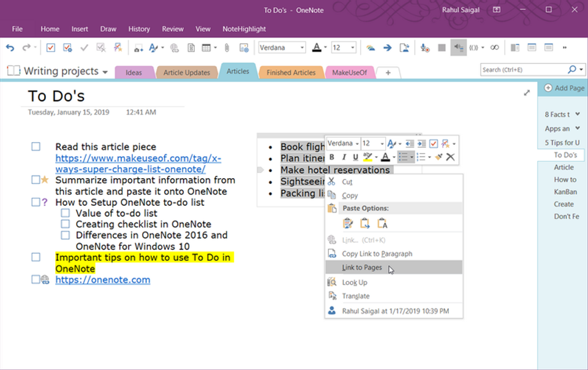Select 'Look Up' from context menu

[394, 282]
